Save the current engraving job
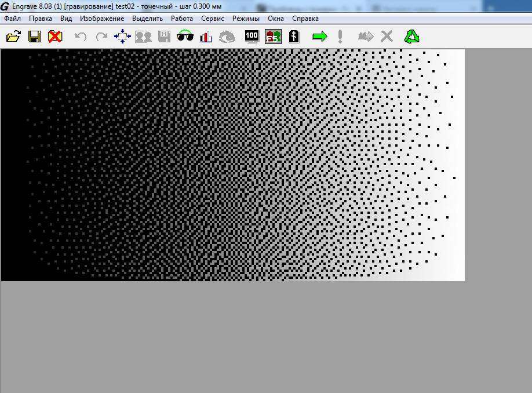This screenshot has width=532, height=393. [x=35, y=36]
